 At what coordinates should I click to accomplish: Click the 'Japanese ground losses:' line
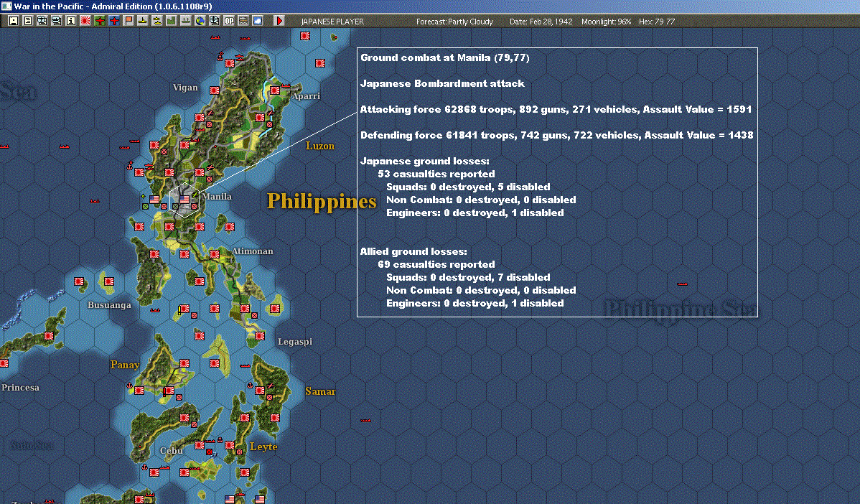424,162
